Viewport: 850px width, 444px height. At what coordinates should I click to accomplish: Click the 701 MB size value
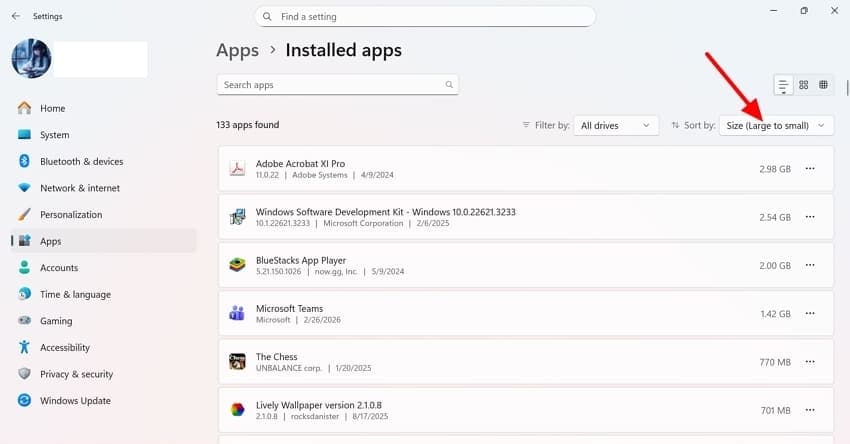(776, 410)
